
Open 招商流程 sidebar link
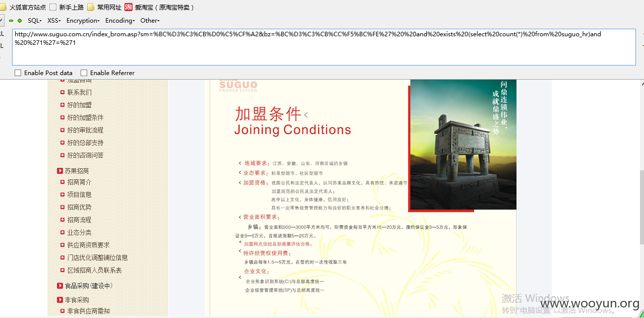pyautogui.click(x=80, y=220)
